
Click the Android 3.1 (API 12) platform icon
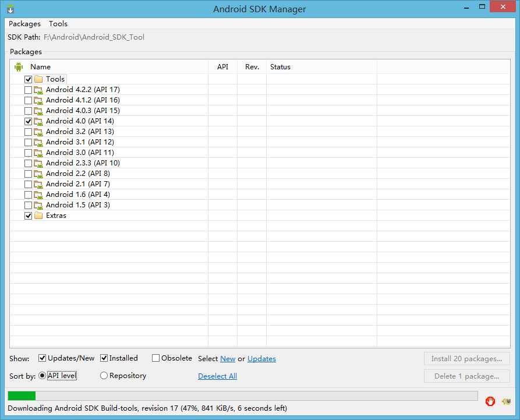tap(38, 142)
